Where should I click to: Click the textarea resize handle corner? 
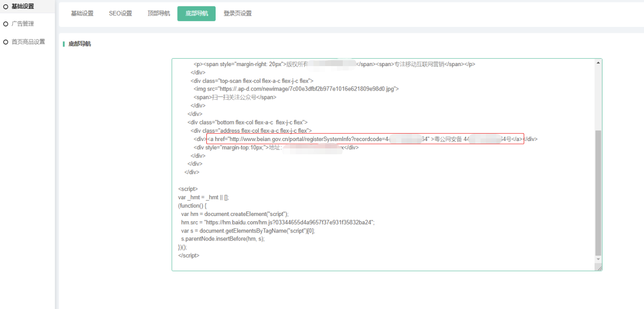coord(599,268)
